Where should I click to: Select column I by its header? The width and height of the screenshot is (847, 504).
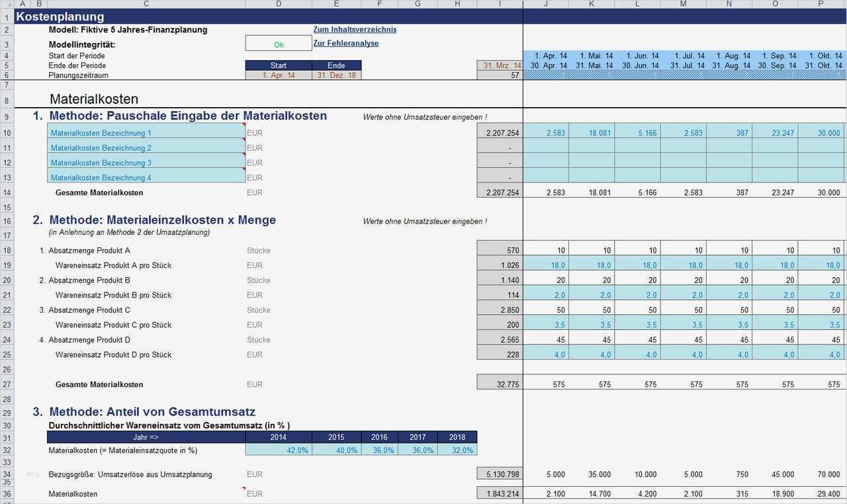click(500, 5)
